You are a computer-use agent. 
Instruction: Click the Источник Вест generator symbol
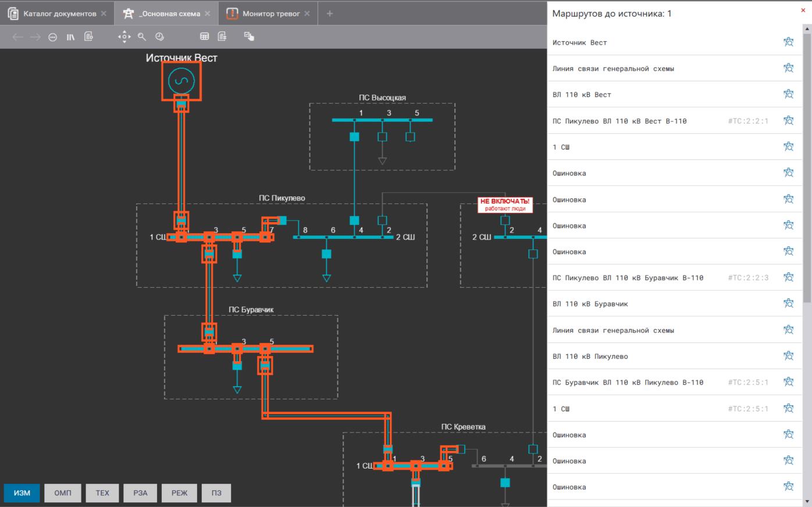181,81
